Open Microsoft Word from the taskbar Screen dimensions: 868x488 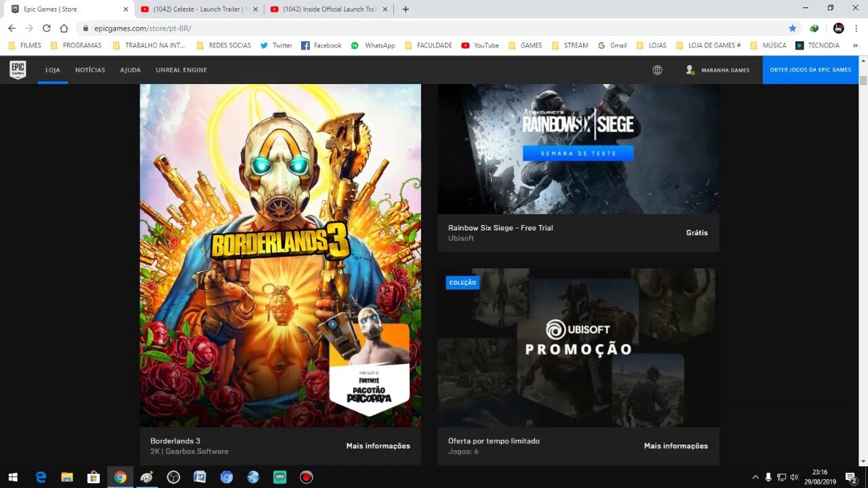(200, 477)
